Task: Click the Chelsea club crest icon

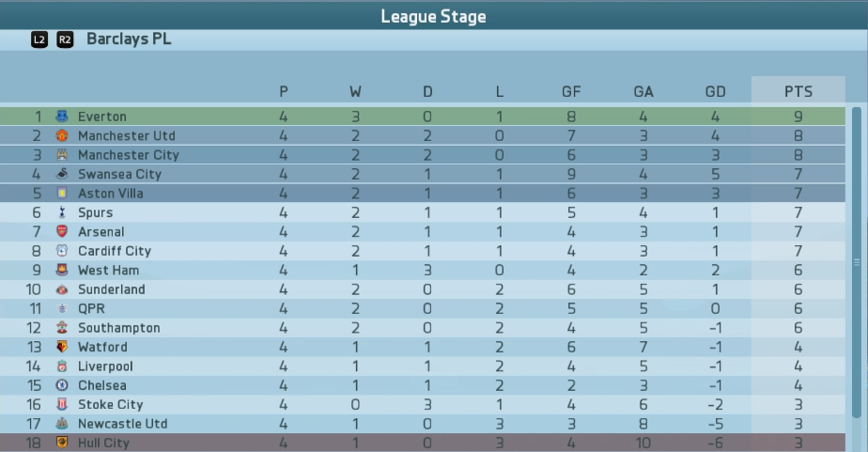Action: [61, 385]
